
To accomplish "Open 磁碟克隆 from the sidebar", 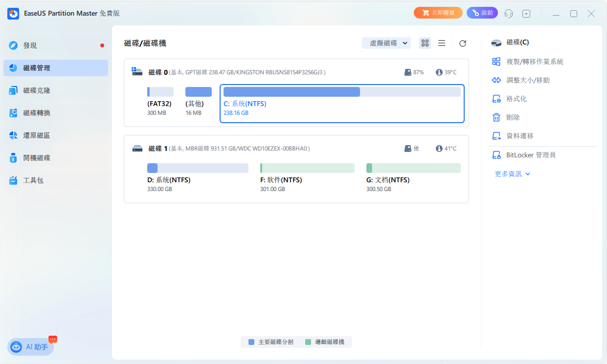I will (56, 90).
